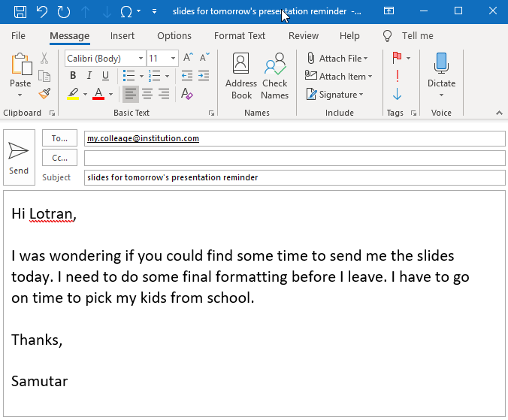Toggle high importance marker
Image resolution: width=508 pixels, height=420 pixels.
(x=398, y=76)
